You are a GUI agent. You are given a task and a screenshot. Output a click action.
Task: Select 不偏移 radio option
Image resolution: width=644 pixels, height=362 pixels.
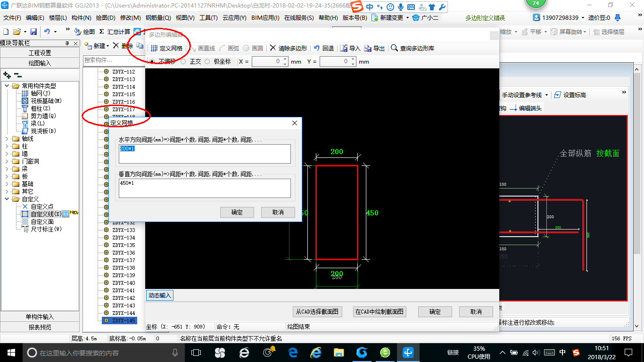tap(152, 62)
